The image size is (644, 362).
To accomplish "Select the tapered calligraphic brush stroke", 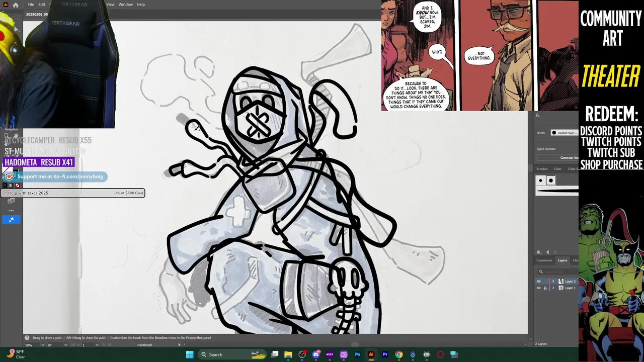I will [557, 191].
